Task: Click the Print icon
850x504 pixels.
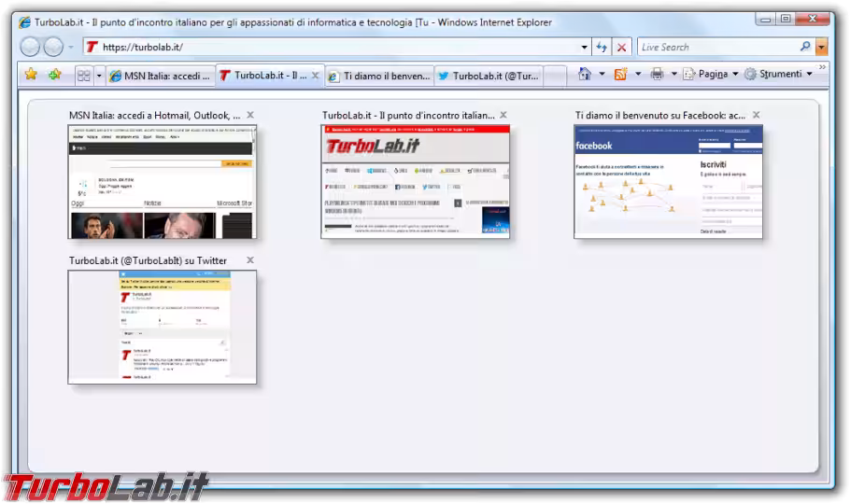Action: coord(657,75)
